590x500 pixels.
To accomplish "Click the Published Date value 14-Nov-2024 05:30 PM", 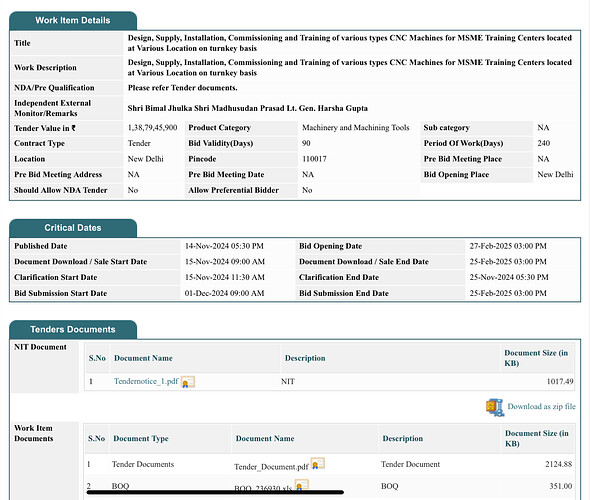I will (224, 246).
